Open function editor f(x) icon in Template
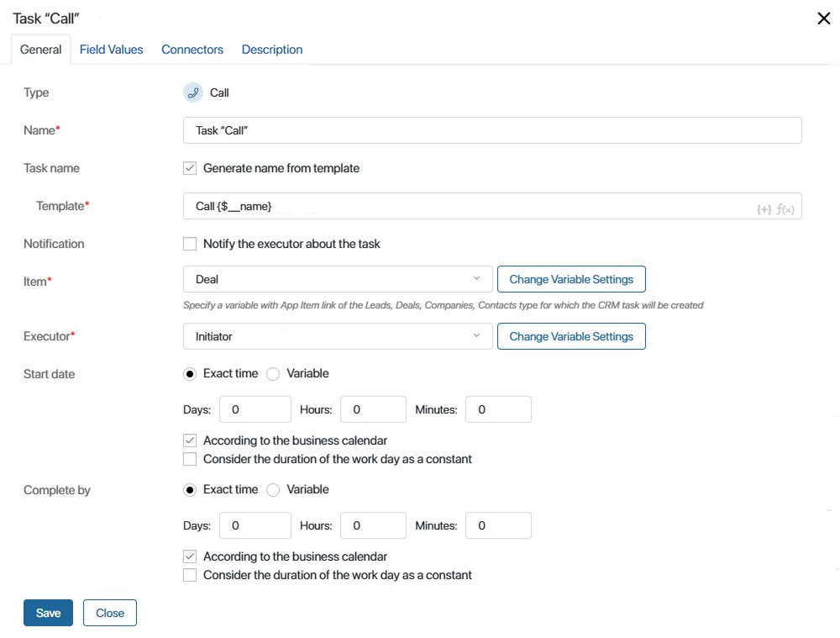This screenshot has height=638, width=840. pyautogui.click(x=785, y=209)
